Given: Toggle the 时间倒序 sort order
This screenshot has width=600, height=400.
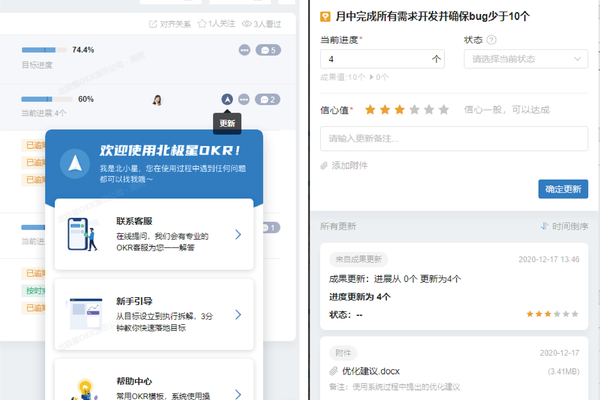Looking at the screenshot, I should [x=564, y=226].
